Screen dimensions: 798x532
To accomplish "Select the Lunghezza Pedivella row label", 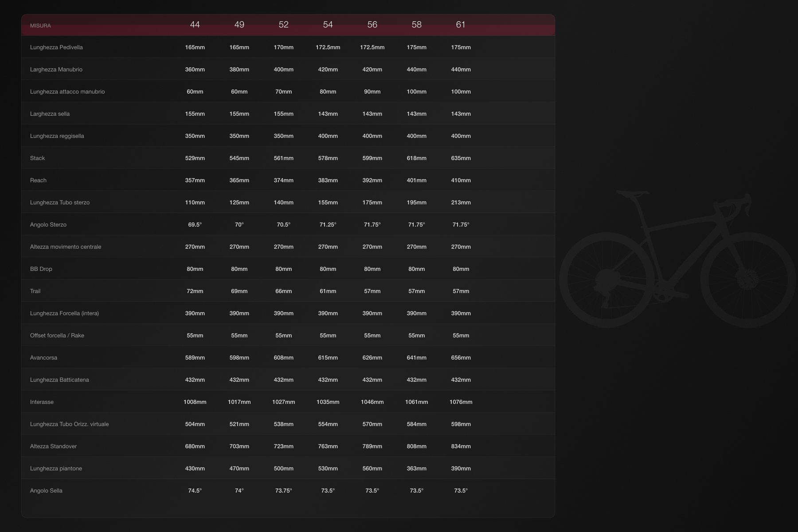I will click(56, 47).
